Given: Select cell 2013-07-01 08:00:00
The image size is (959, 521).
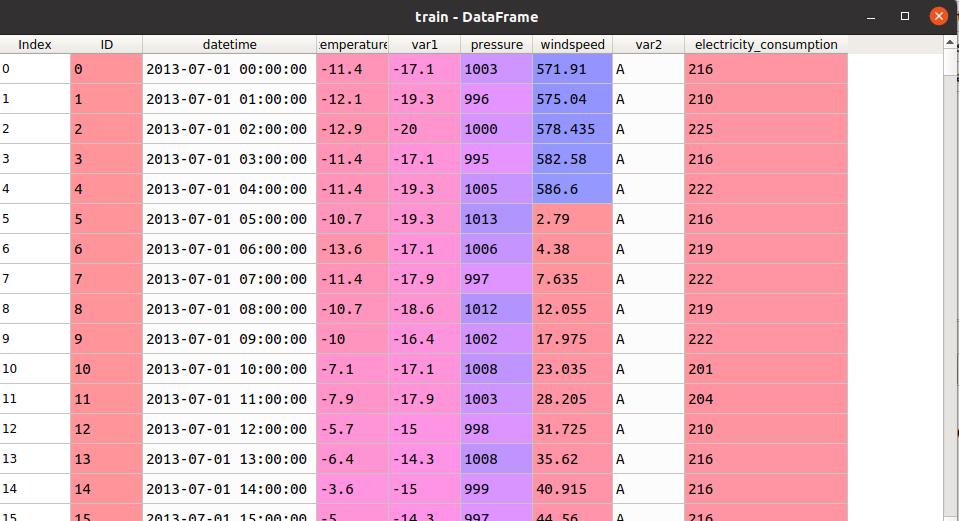Looking at the screenshot, I should (229, 309).
